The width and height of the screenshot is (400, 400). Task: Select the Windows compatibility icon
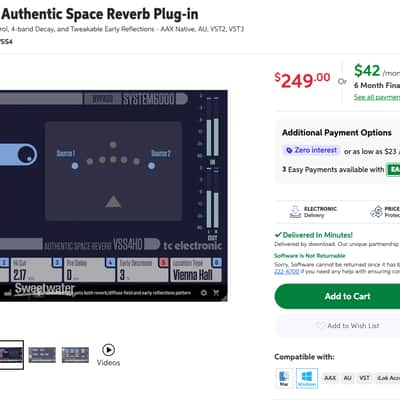pyautogui.click(x=307, y=378)
